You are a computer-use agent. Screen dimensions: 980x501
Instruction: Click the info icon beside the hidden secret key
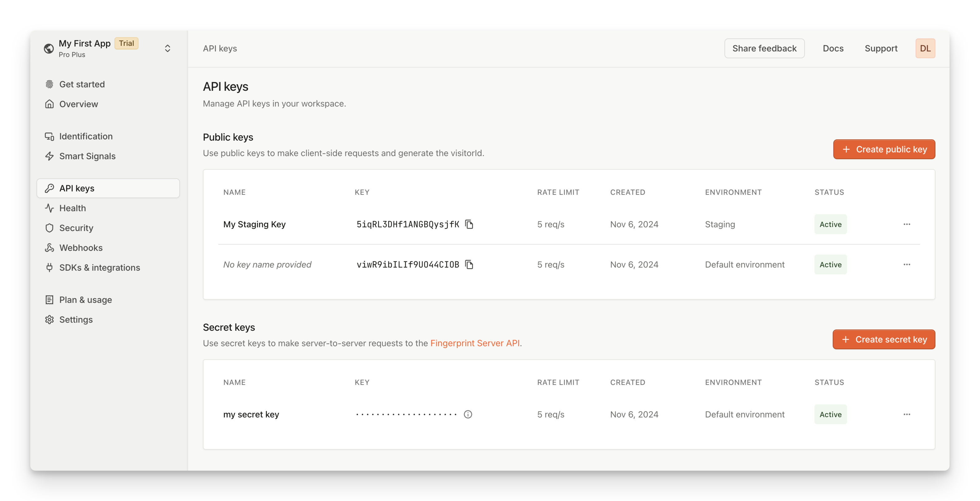[468, 414]
